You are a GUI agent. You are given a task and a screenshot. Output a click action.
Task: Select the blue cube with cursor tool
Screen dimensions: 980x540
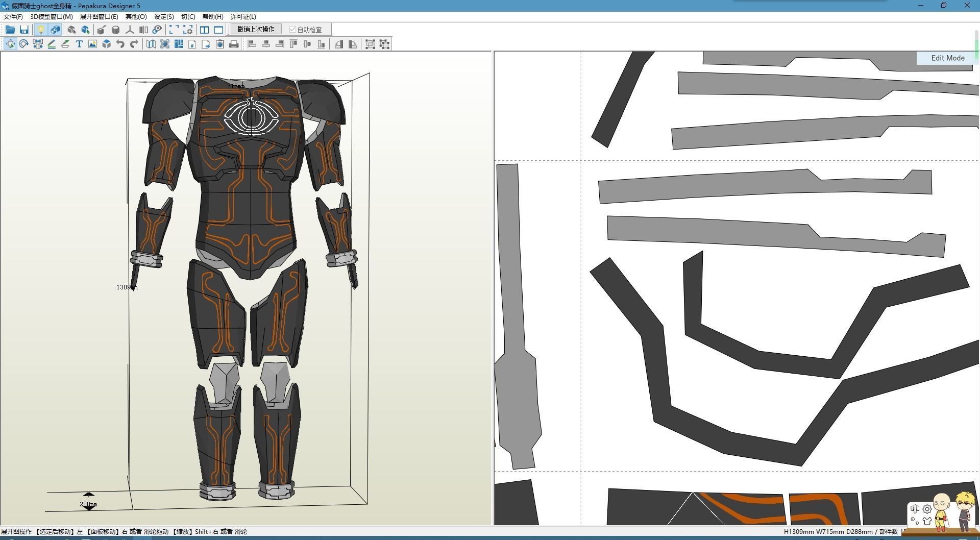pos(85,30)
